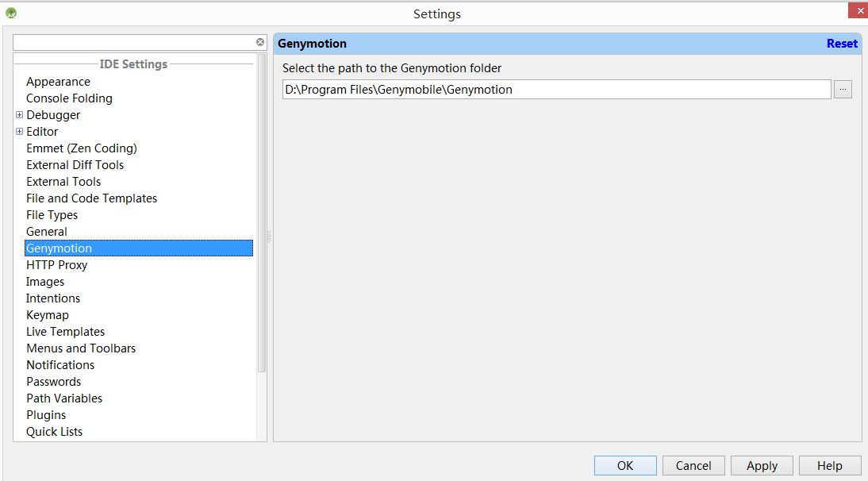The image size is (868, 481).
Task: Open Live Templates settings
Action: [x=65, y=332]
